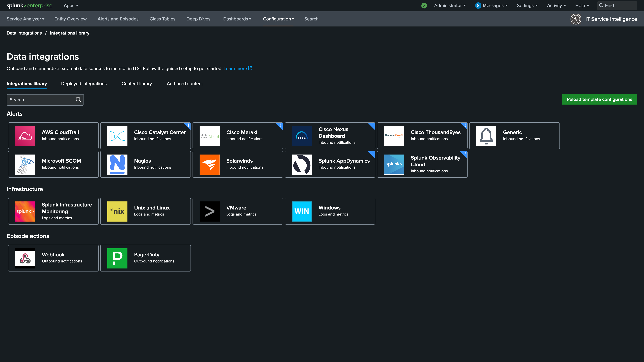Screen dimensions: 644x362
Task: Click the blue alert badge on Cisco Meraki
Action: (x=280, y=125)
